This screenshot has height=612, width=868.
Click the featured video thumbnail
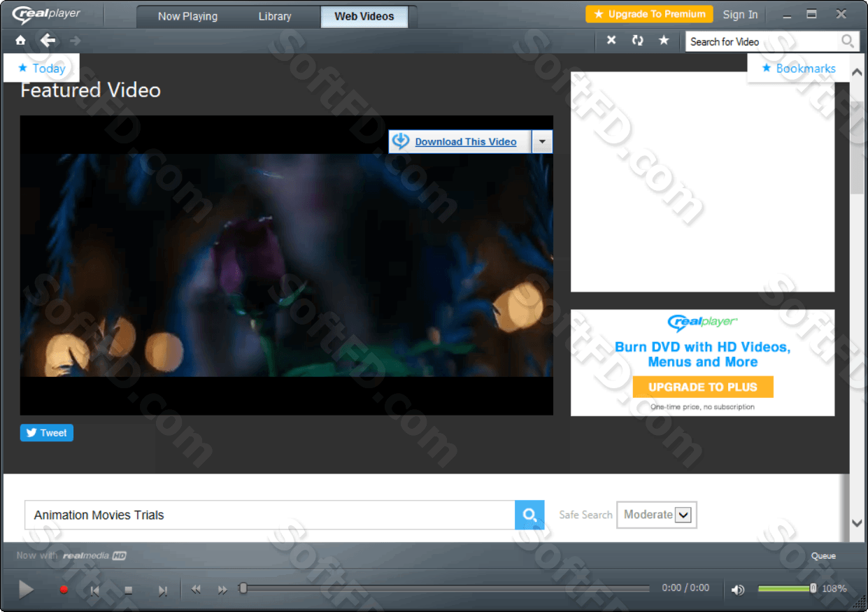coord(287,265)
